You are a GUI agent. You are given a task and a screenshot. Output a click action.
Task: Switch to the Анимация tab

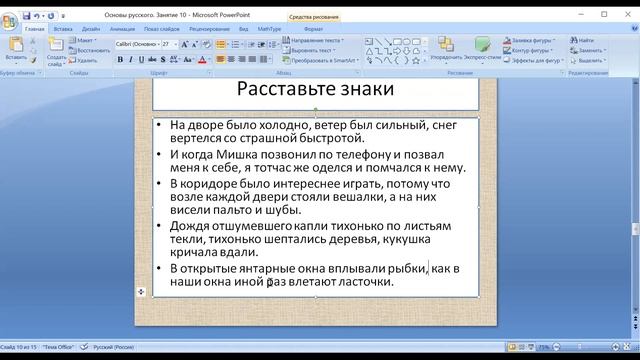tap(122, 29)
